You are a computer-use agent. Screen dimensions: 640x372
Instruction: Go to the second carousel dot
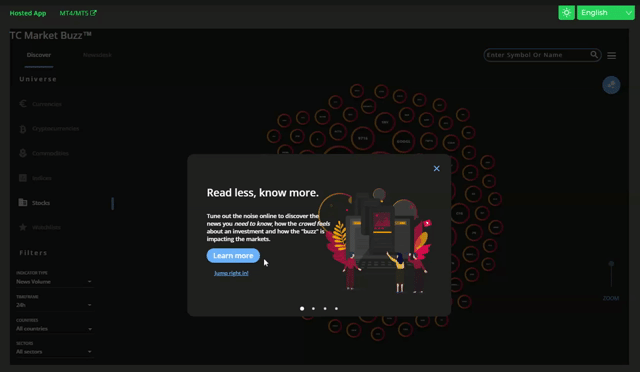pos(313,309)
